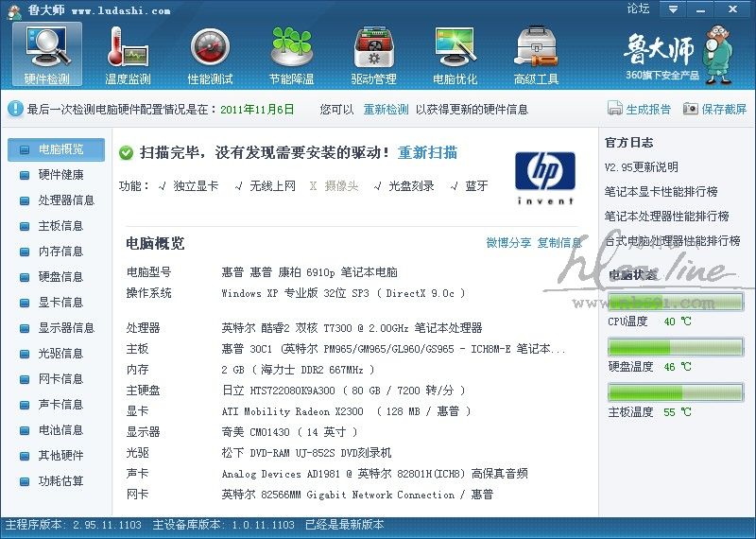Click the 保存截屏 save screenshot button
The width and height of the screenshot is (756, 539).
[x=715, y=110]
